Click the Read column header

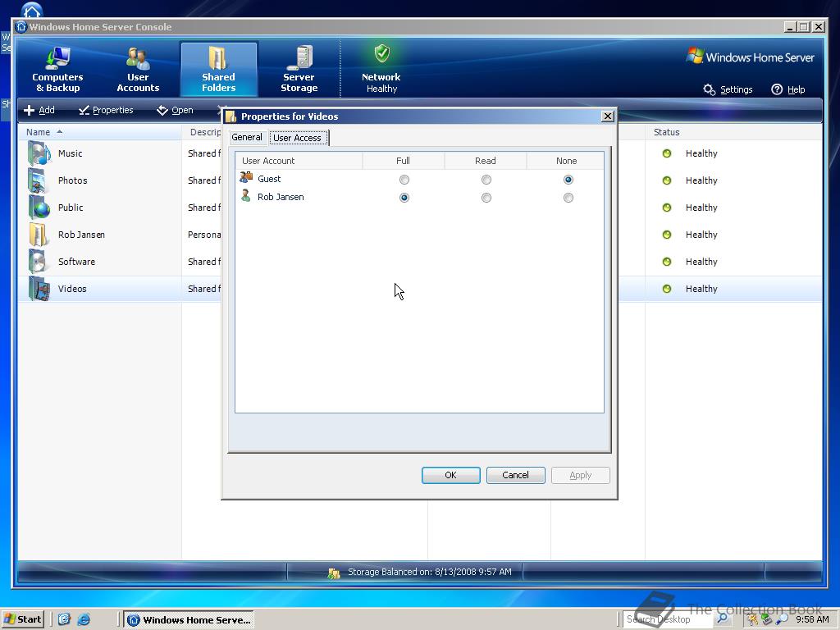pos(486,161)
